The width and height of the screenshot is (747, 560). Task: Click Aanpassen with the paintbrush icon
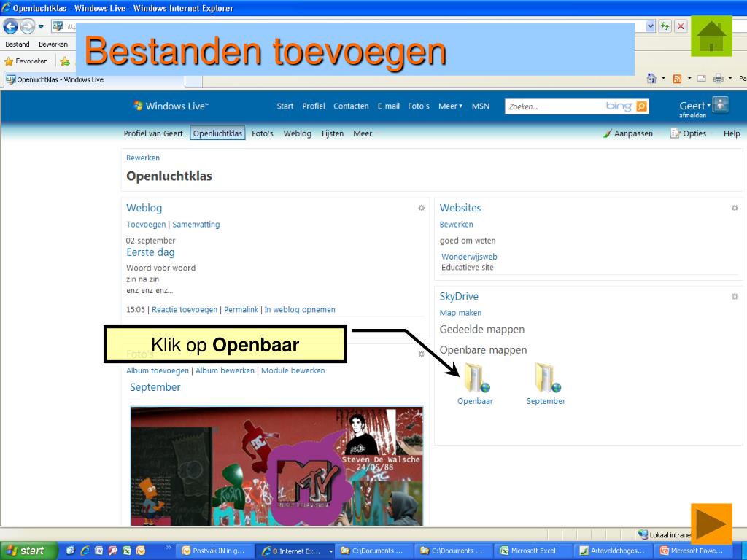coord(627,133)
